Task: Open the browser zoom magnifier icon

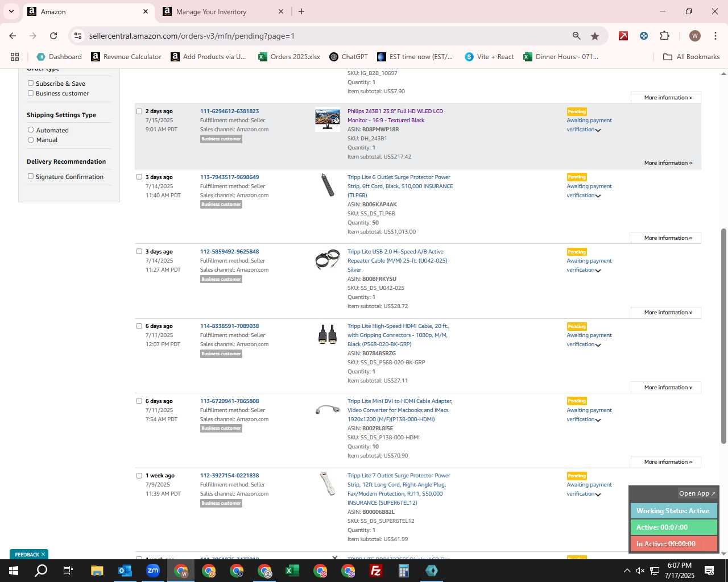Action: (577, 36)
